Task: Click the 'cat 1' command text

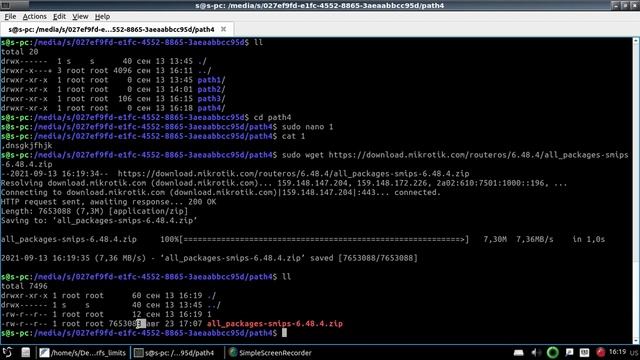Action: 293,136
